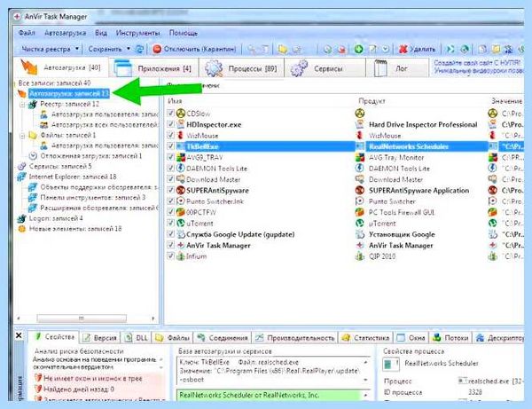532x409 pixels.
Task: Click the CDSlow radiation icon in name column
Action: [x=181, y=113]
